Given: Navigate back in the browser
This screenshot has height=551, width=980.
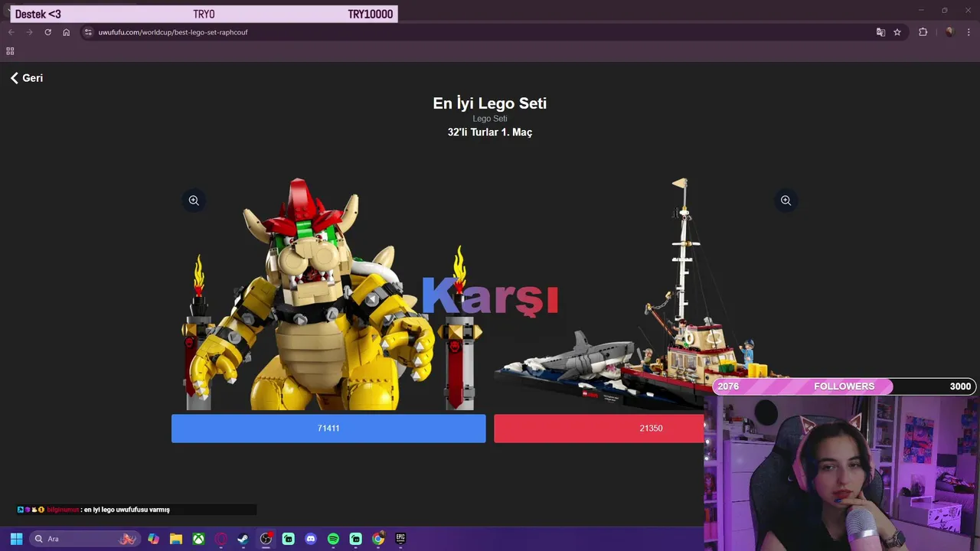Looking at the screenshot, I should tap(11, 32).
